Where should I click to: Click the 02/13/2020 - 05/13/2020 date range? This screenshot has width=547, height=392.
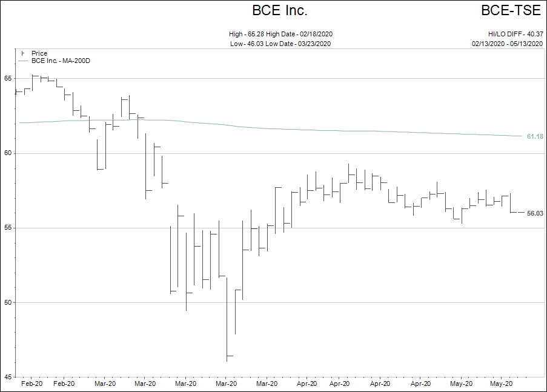[x=506, y=44]
